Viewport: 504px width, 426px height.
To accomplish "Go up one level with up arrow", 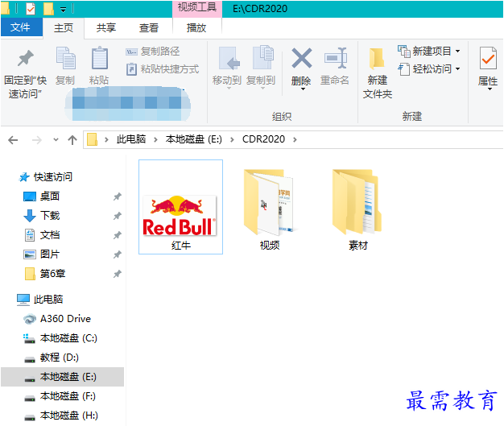I will point(72,140).
